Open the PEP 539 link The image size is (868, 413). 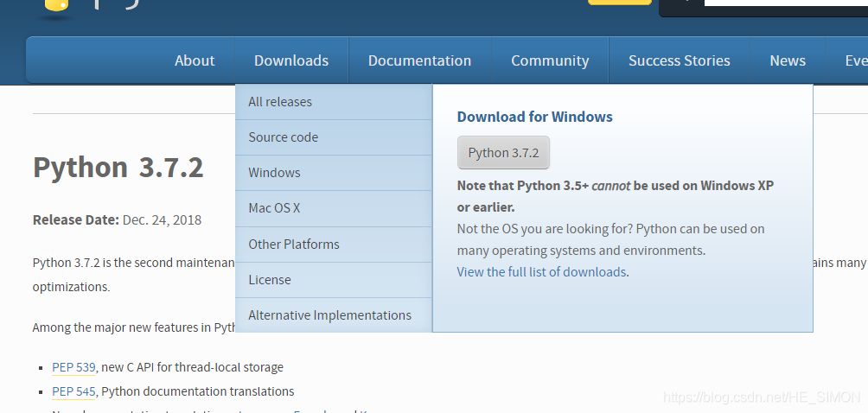tap(73, 367)
